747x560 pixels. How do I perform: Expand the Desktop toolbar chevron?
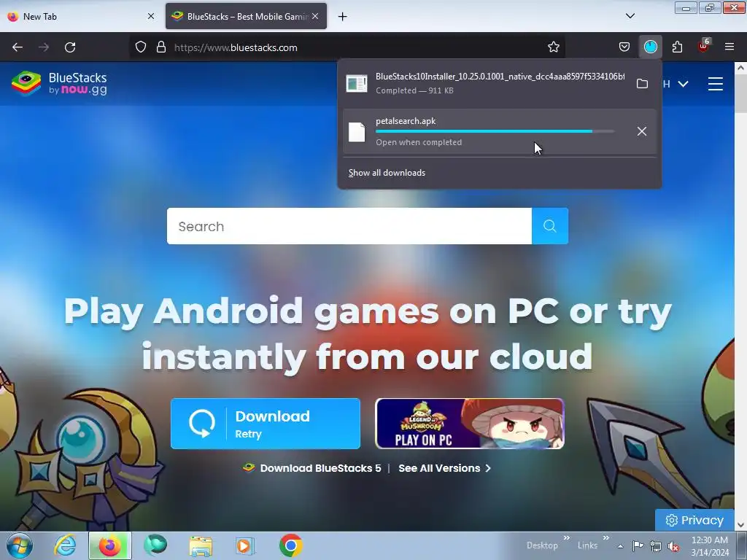pyautogui.click(x=566, y=538)
